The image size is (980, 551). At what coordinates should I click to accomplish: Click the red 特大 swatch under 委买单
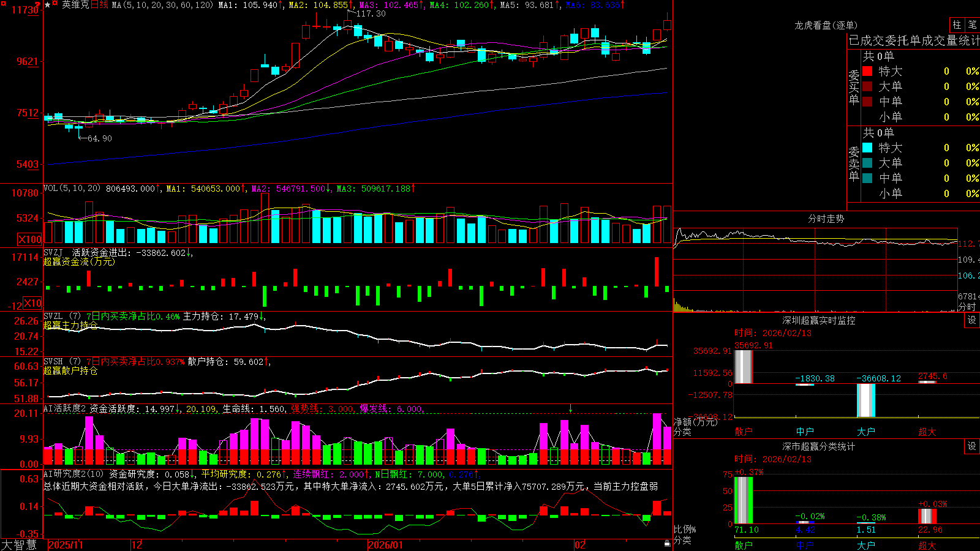click(867, 71)
